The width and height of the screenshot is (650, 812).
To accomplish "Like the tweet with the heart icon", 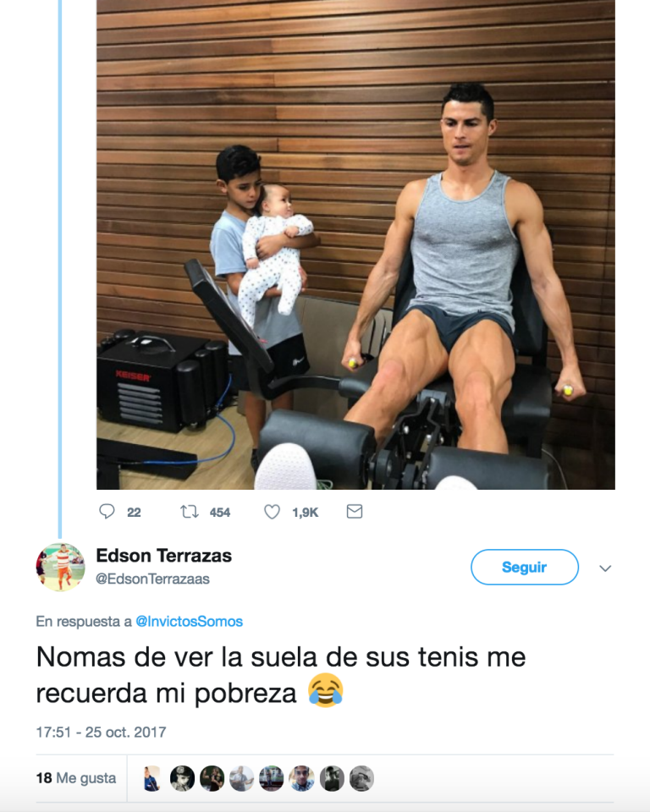I will pos(273,512).
